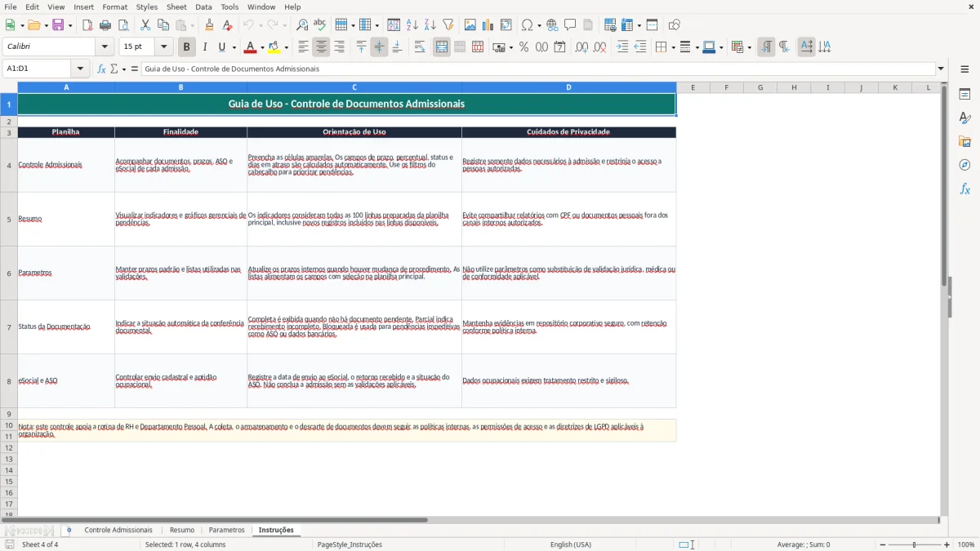Toggle Bold formatting off

coord(186,47)
